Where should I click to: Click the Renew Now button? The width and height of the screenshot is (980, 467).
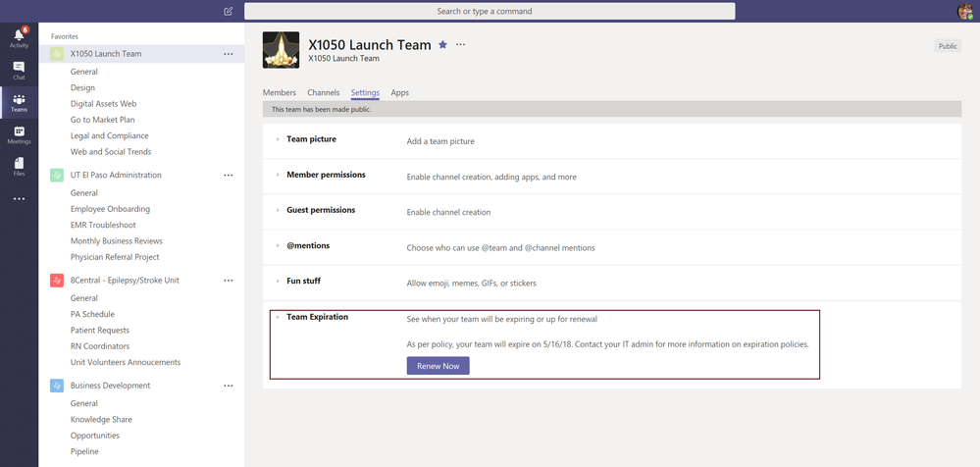click(x=438, y=366)
